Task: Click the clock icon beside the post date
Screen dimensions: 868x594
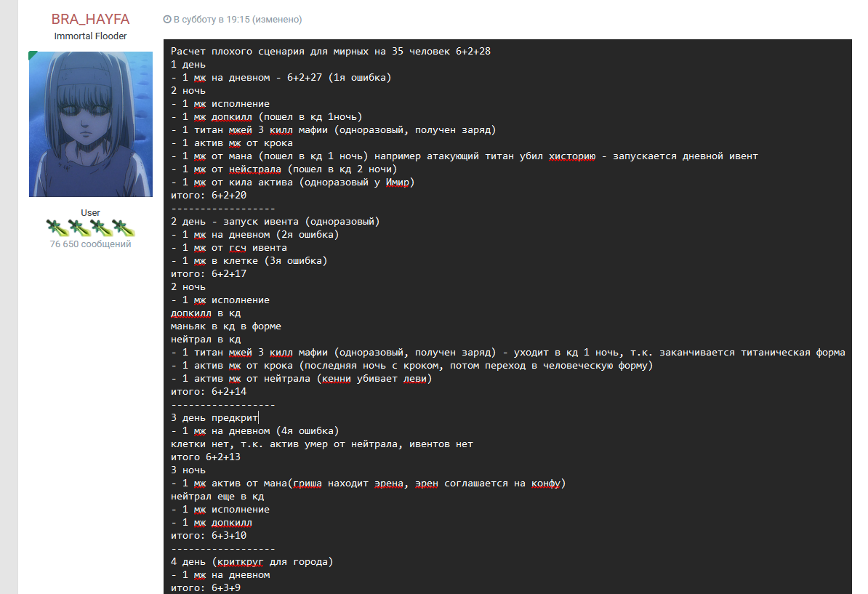Action: tap(167, 20)
